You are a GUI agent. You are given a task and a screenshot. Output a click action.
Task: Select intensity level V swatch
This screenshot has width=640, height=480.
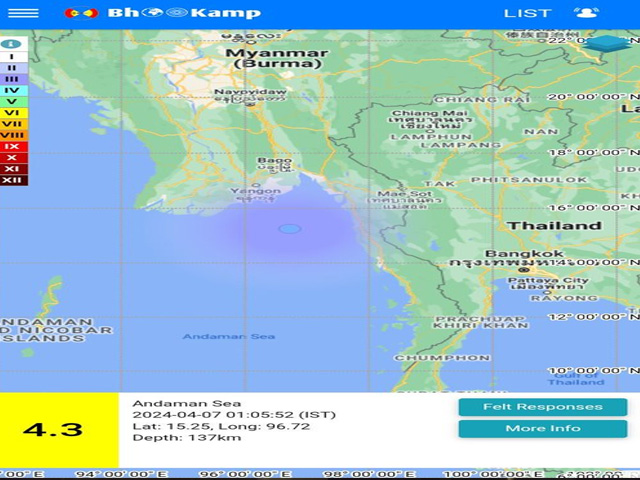[12, 101]
